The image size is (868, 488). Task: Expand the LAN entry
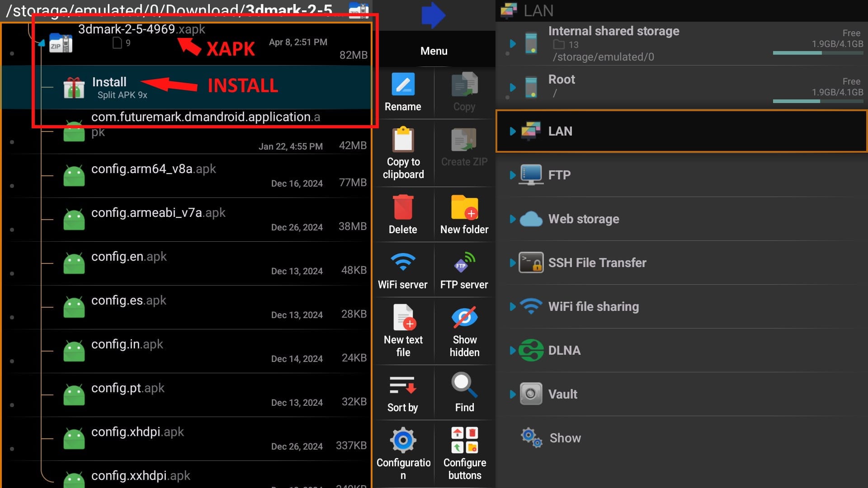coord(513,131)
